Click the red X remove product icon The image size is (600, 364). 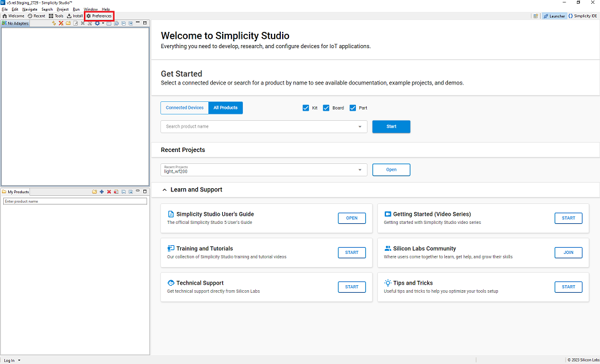point(109,191)
